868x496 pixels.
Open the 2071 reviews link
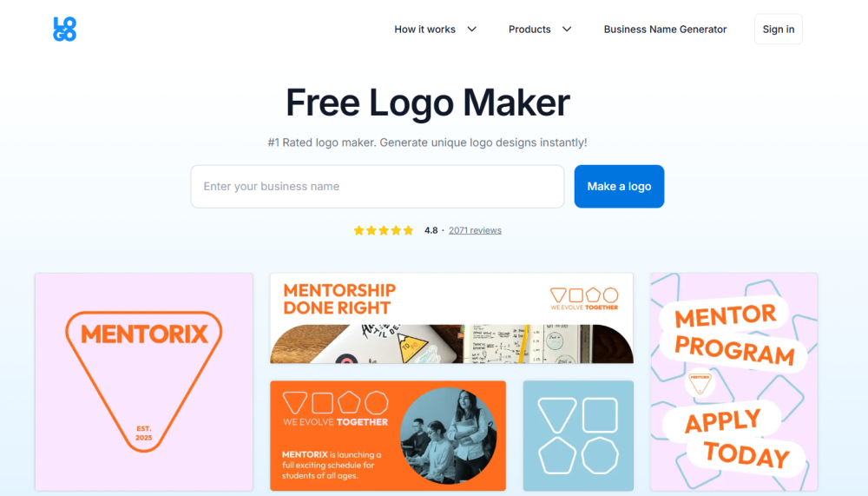(x=475, y=230)
